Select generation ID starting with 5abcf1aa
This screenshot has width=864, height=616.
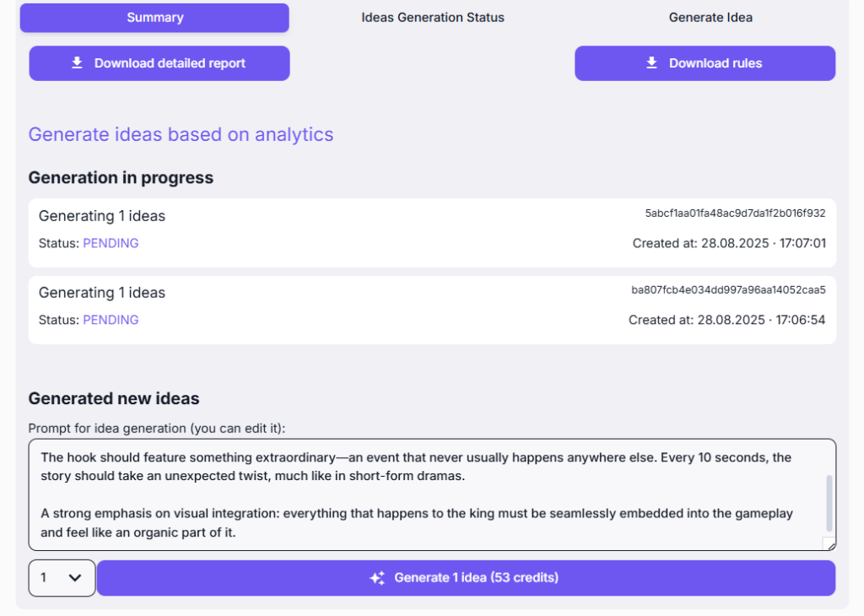735,213
